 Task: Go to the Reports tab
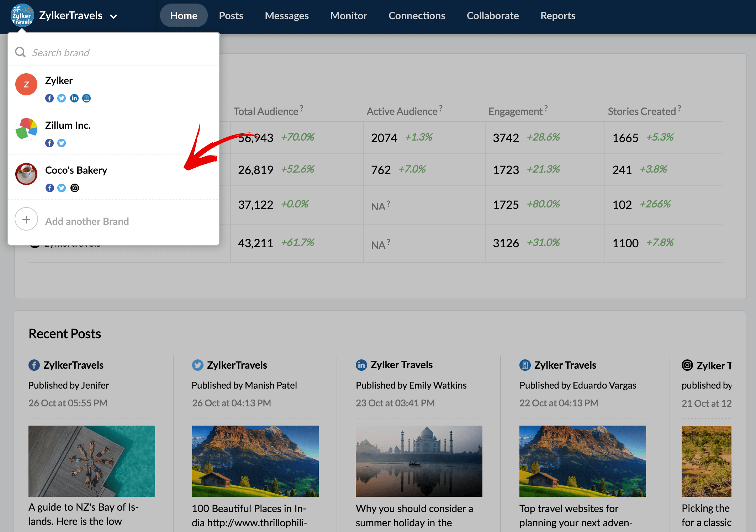558,16
